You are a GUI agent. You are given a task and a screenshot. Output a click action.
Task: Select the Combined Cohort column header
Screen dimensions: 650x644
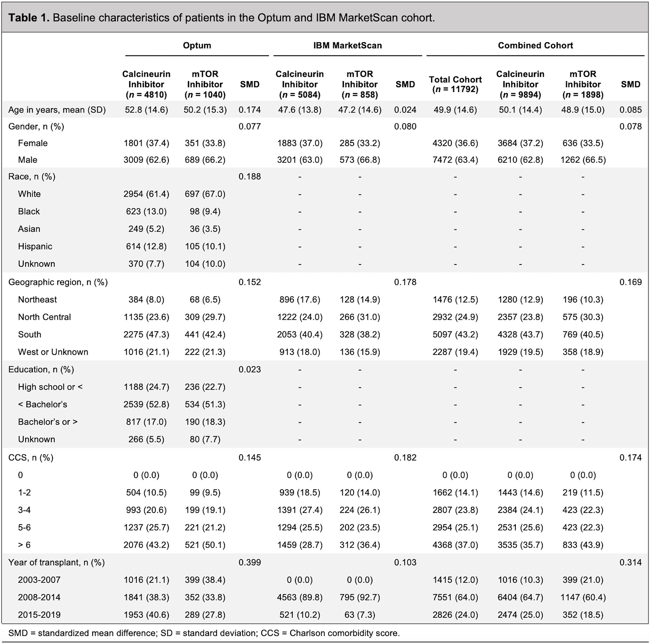click(x=536, y=46)
